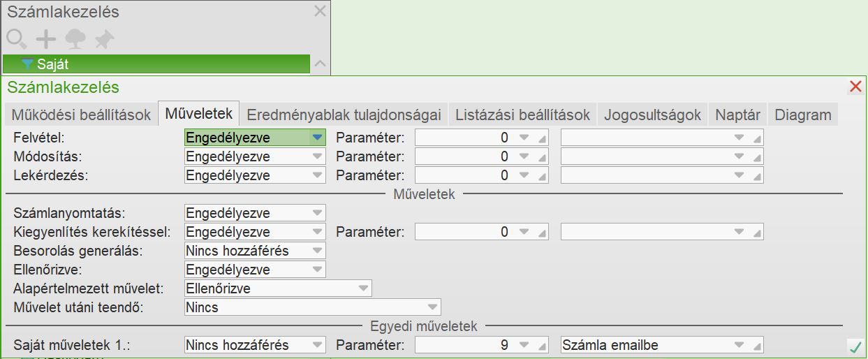Switch to the Működési beállítások tab

81,115
